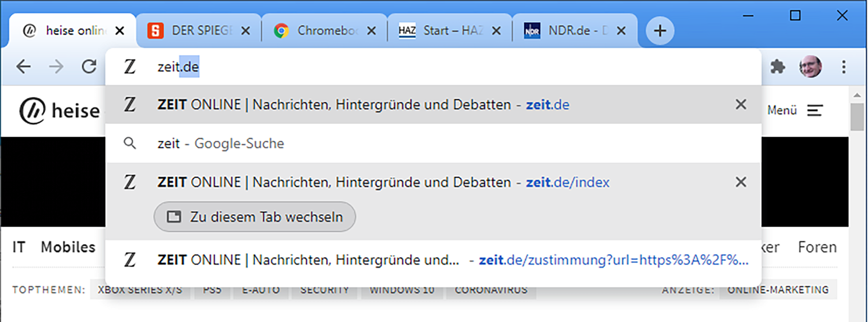Close the Start – HAZ tab
Screen dimensions: 868x322
pyautogui.click(x=496, y=31)
